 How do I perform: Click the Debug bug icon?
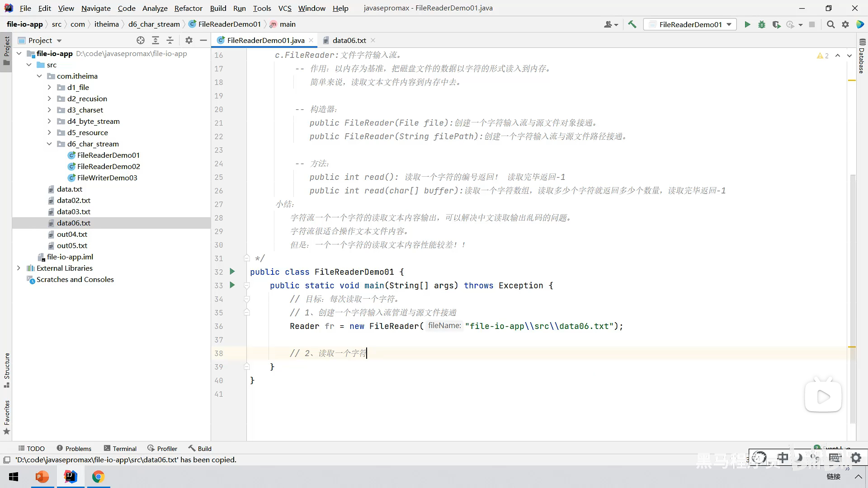pyautogui.click(x=762, y=24)
